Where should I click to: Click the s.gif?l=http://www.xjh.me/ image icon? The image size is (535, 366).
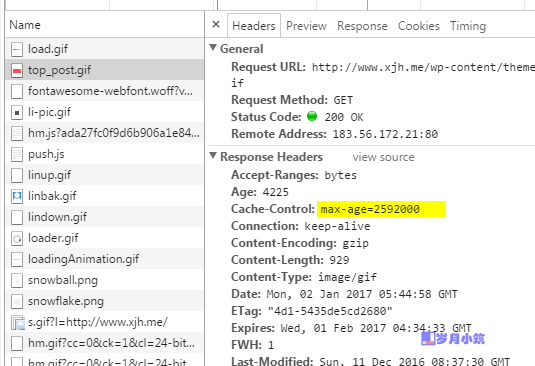tap(18, 323)
